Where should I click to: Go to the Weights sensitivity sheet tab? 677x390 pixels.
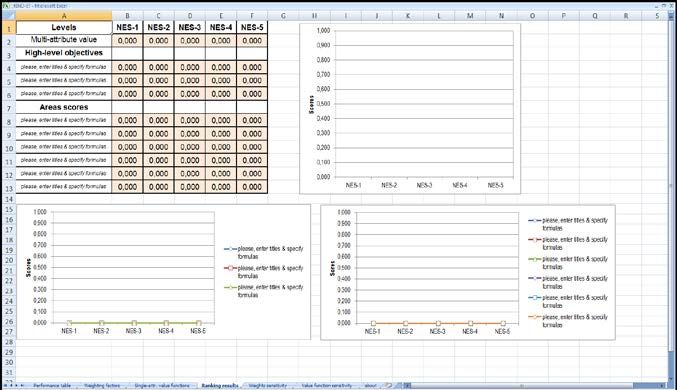[x=268, y=385]
